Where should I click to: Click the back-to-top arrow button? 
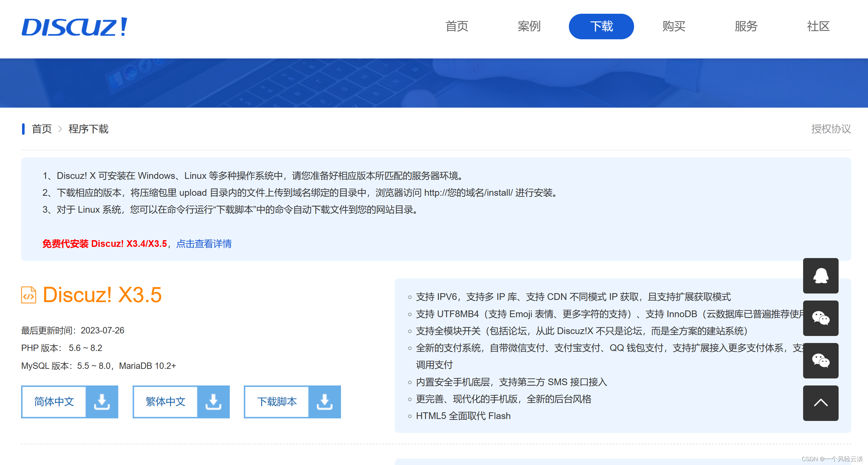820,403
